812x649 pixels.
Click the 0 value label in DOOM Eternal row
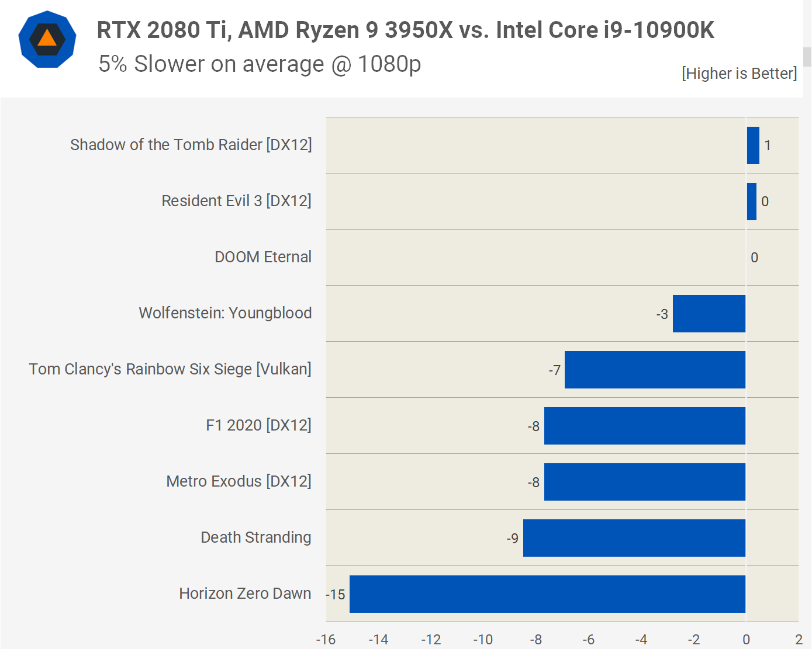coord(754,258)
